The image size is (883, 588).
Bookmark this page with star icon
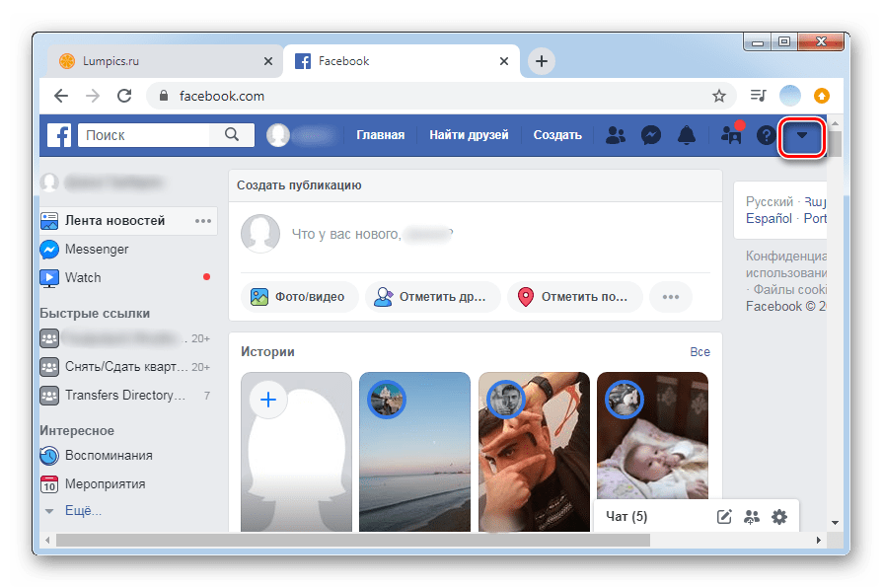pos(719,96)
